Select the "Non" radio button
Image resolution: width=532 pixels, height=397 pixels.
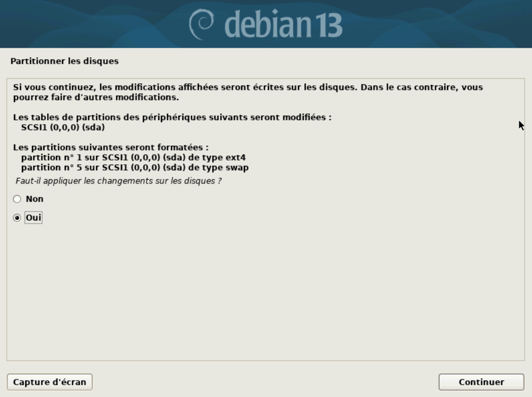pos(17,199)
